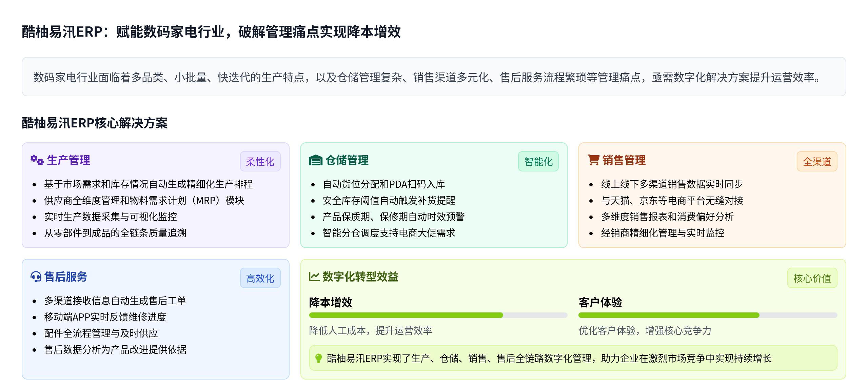Click the 生产管理 card heading
868x388 pixels.
tap(68, 160)
